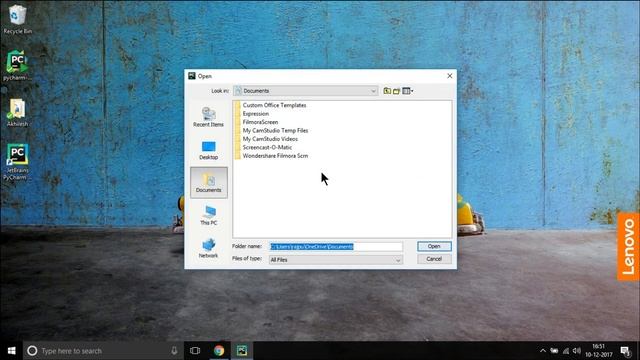Viewport: 640px width, 360px height.
Task: Open the view menu icon in dialog toolbar
Action: (x=408, y=91)
